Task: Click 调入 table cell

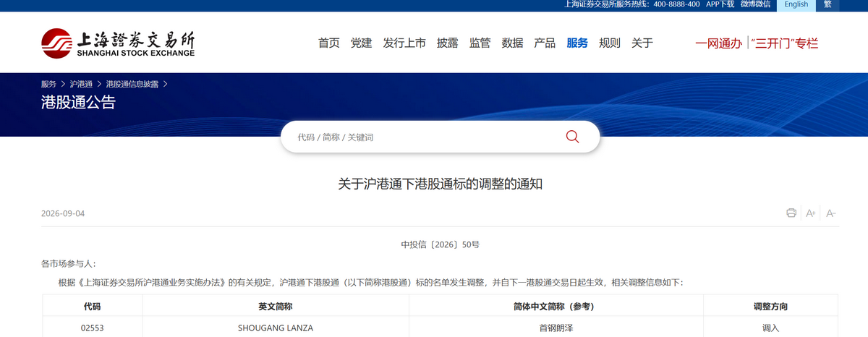Action: coord(770,328)
